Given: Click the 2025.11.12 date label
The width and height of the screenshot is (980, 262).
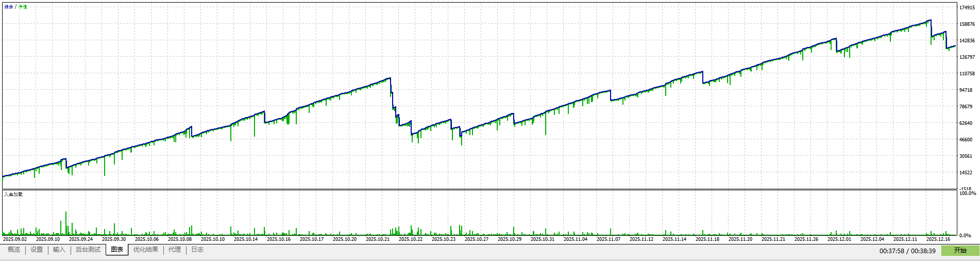Looking at the screenshot, I should pos(641,239).
